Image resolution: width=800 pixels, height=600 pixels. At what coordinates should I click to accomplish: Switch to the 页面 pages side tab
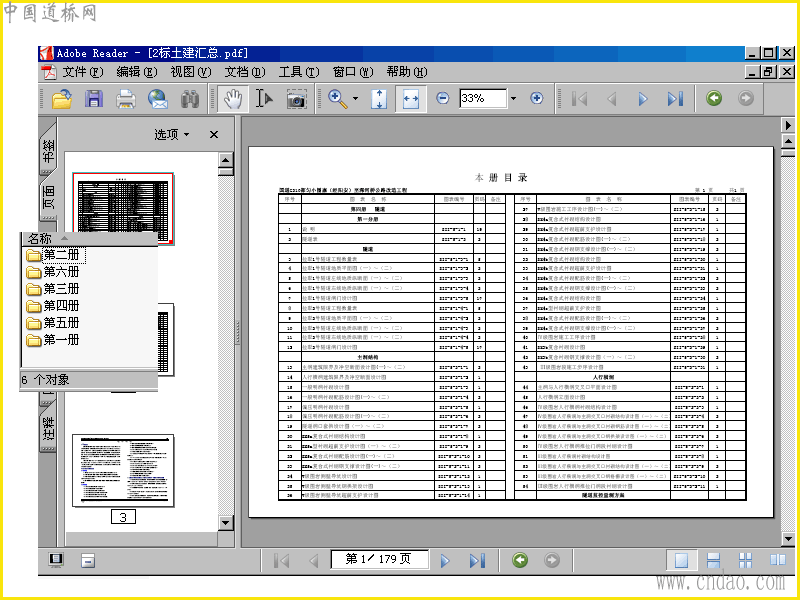(x=48, y=198)
